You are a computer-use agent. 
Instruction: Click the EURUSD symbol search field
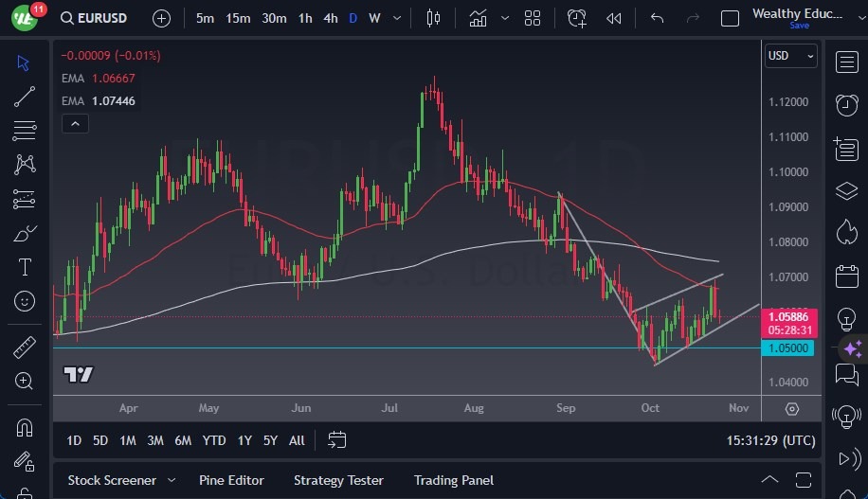pyautogui.click(x=97, y=18)
